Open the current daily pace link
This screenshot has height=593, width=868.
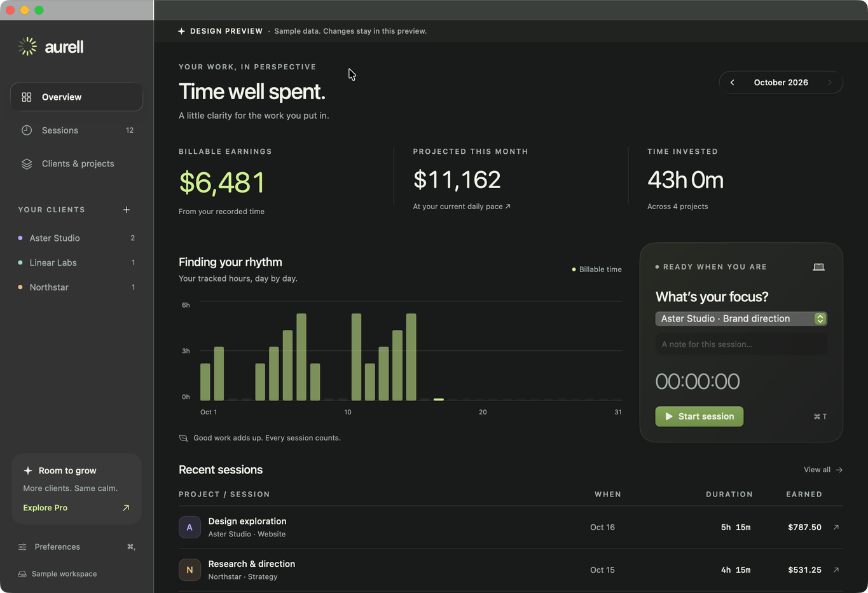462,207
